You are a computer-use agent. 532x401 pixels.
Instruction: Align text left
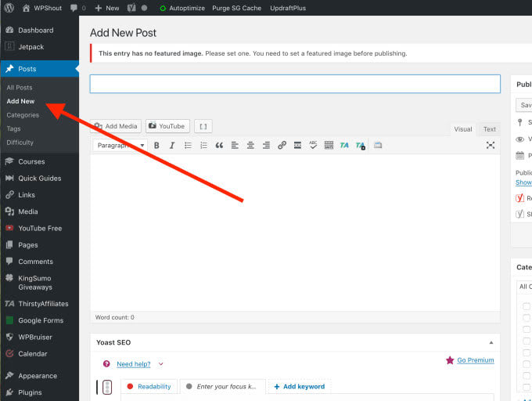click(x=235, y=146)
